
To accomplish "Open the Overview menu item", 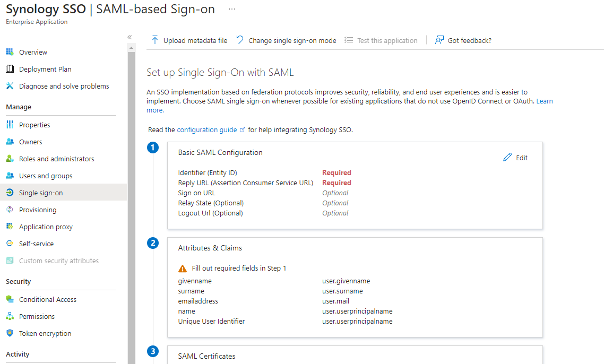I will (33, 52).
